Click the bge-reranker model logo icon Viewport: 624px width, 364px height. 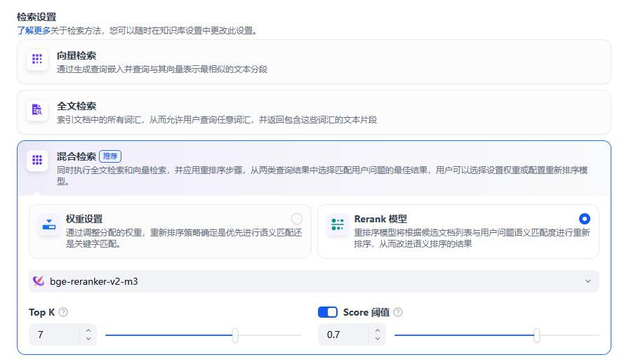[39, 281]
